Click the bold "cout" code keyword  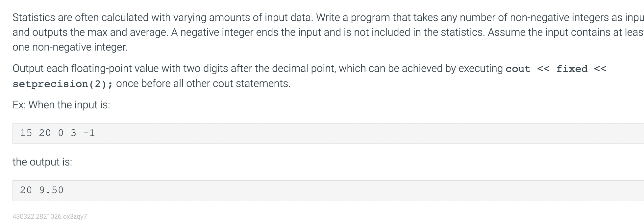tap(518, 69)
